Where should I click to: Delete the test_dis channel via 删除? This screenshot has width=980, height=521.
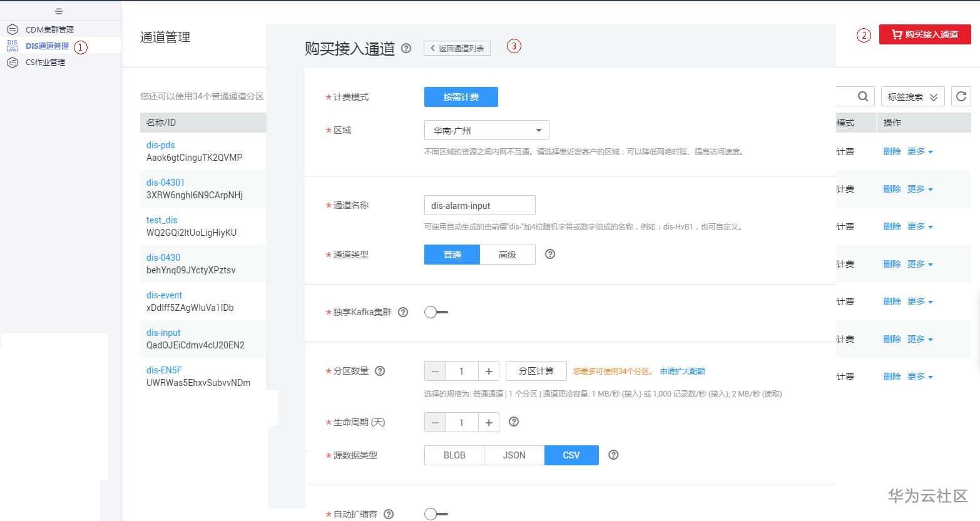pyautogui.click(x=892, y=226)
